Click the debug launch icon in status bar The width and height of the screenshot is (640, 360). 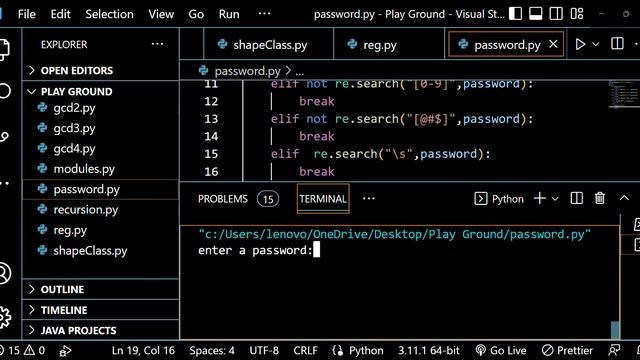pyautogui.click(x=65, y=350)
